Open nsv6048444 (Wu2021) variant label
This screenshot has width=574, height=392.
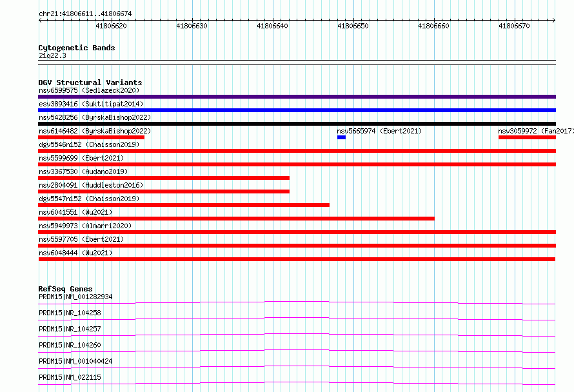pos(75,253)
